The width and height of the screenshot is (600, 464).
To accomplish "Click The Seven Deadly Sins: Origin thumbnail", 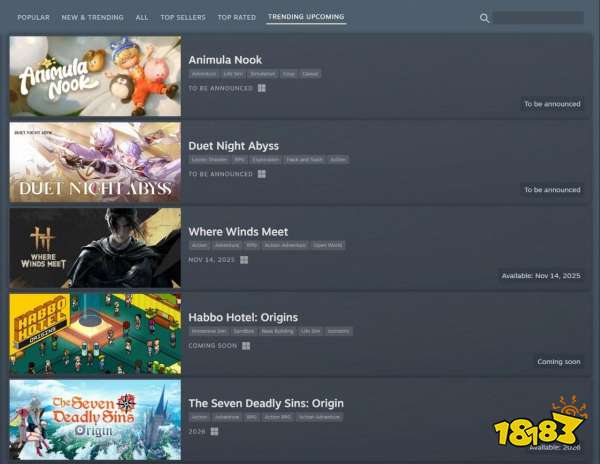I will pos(95,420).
